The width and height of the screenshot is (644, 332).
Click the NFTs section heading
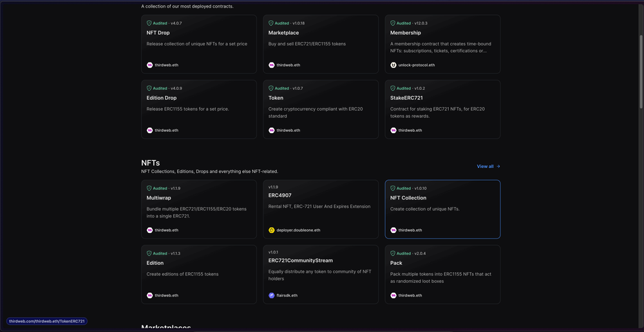click(x=151, y=163)
